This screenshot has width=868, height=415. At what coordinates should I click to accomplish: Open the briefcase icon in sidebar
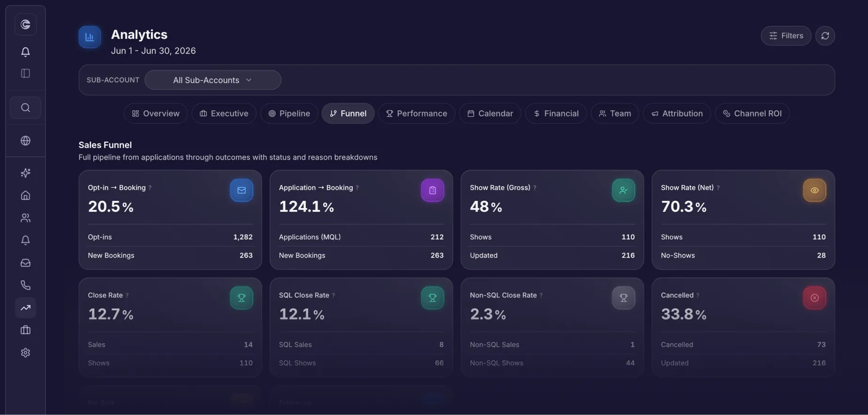tap(25, 330)
